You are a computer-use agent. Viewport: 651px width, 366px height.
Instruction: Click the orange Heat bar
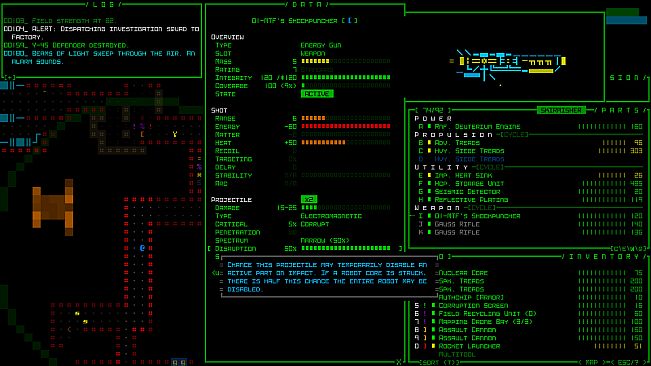pos(323,142)
